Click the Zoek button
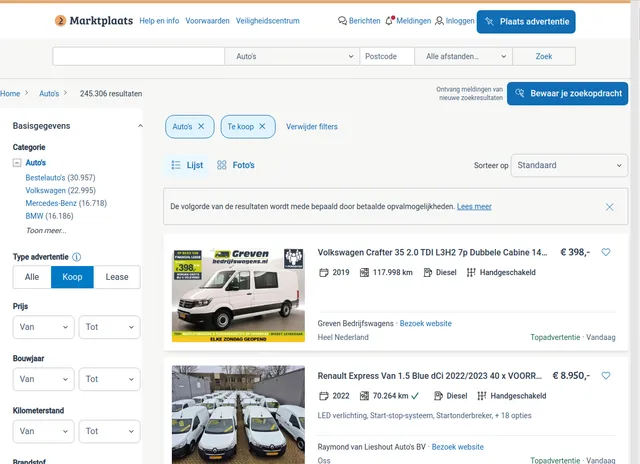The image size is (640, 464). tap(544, 56)
